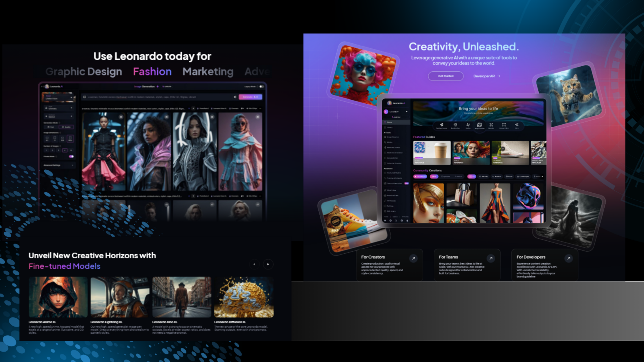
Task: Select Home in the left sidebar
Action: point(390,122)
